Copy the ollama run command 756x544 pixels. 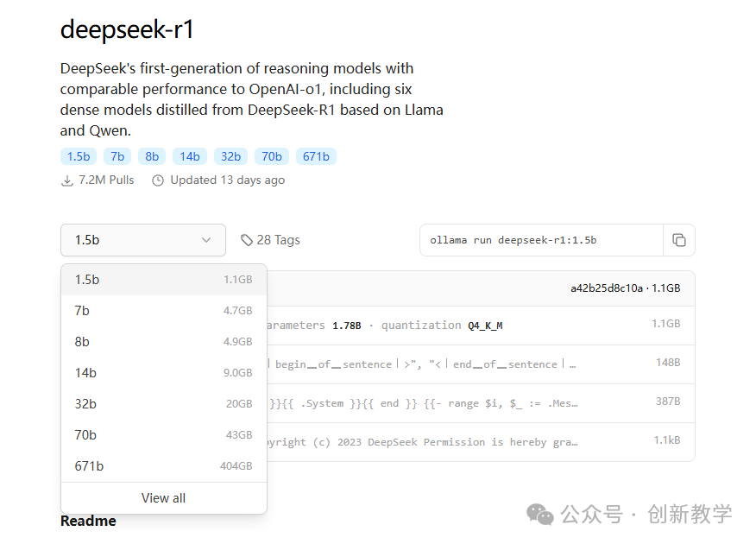pyautogui.click(x=679, y=240)
